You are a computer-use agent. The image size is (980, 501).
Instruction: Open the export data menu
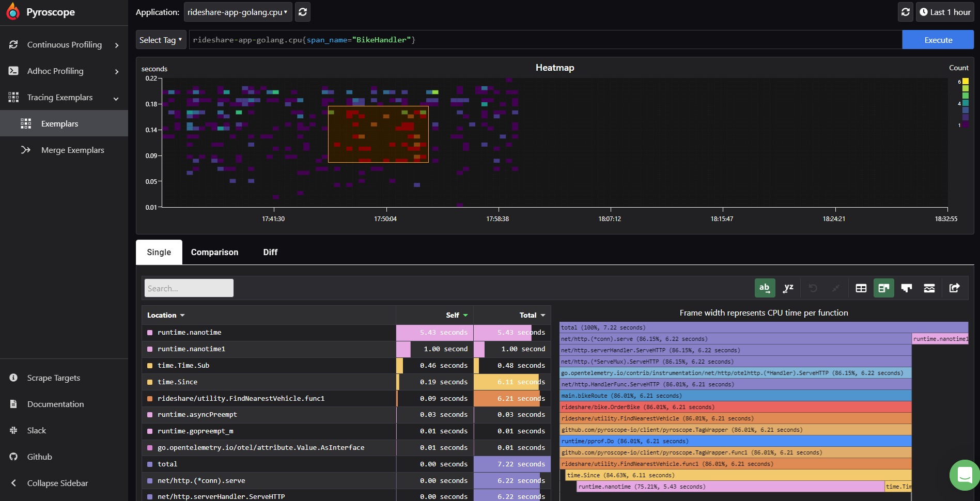954,288
